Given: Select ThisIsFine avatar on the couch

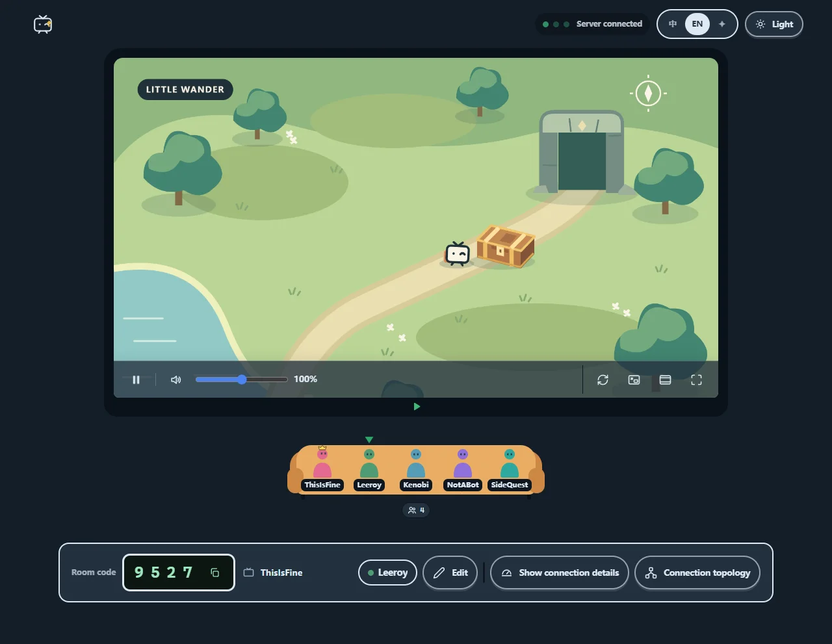Looking at the screenshot, I should coord(322,469).
